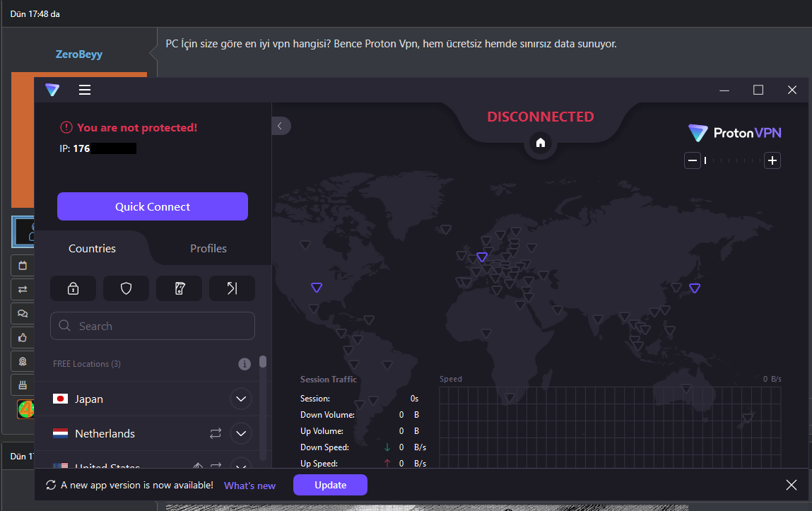Screen dimensions: 812x511
Task: Select the United States marker on map
Action: coord(317,288)
